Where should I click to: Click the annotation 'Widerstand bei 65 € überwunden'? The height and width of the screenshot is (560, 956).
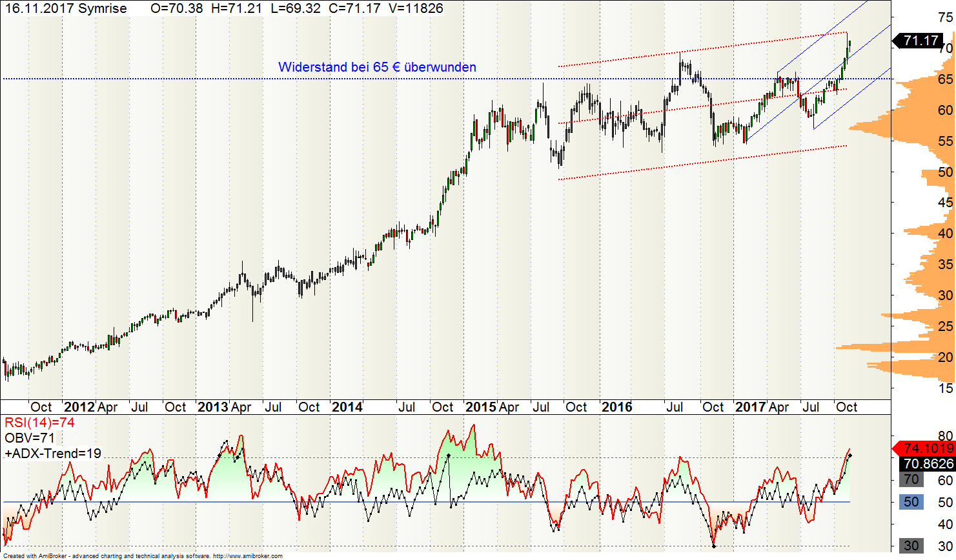coord(377,67)
